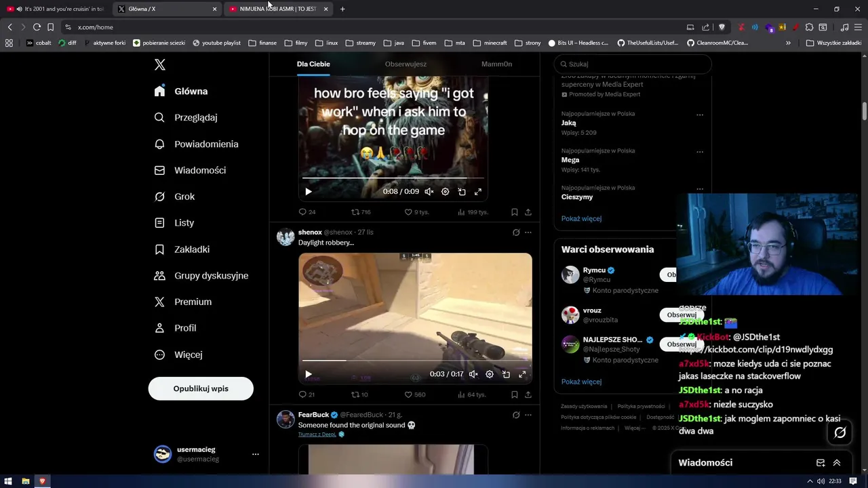Repost the post with 716 reposts
The width and height of the screenshot is (868, 488).
click(361, 212)
